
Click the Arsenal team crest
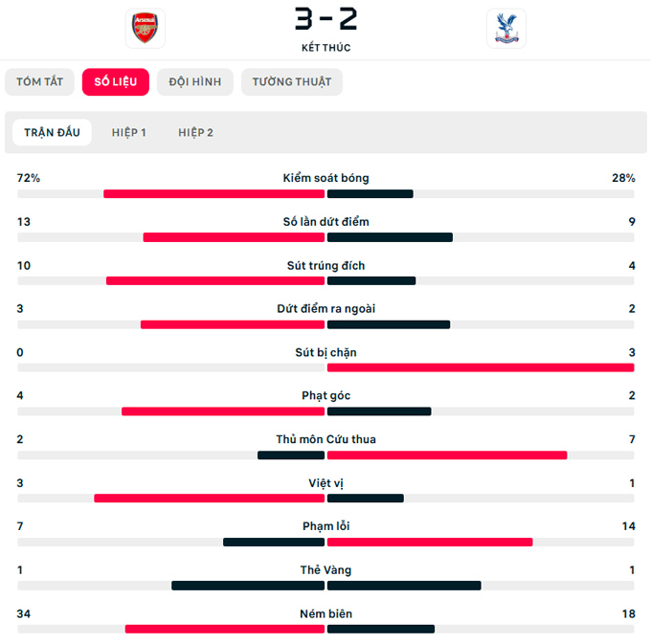coord(145,29)
